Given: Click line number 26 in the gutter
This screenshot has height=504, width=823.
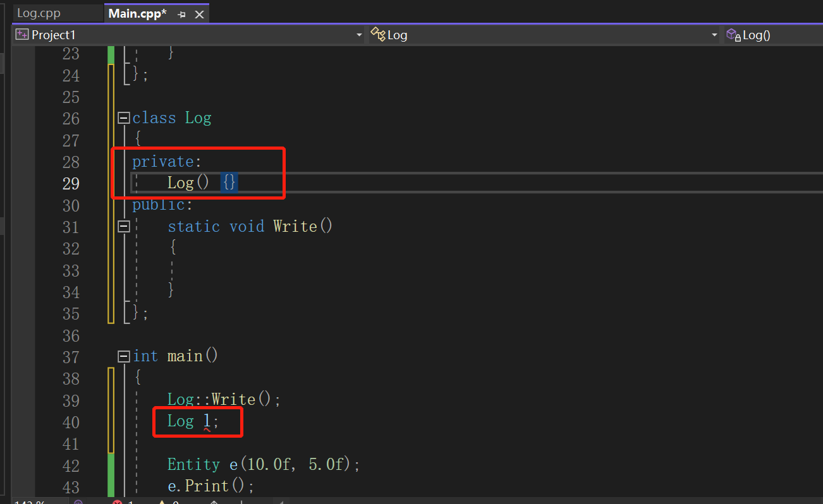Looking at the screenshot, I should pos(71,119).
